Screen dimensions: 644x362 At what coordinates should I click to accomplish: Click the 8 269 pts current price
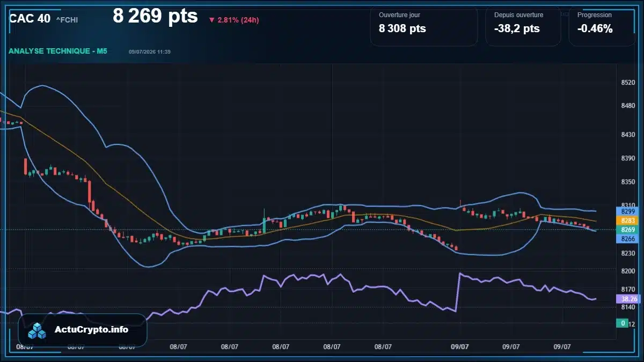(155, 16)
